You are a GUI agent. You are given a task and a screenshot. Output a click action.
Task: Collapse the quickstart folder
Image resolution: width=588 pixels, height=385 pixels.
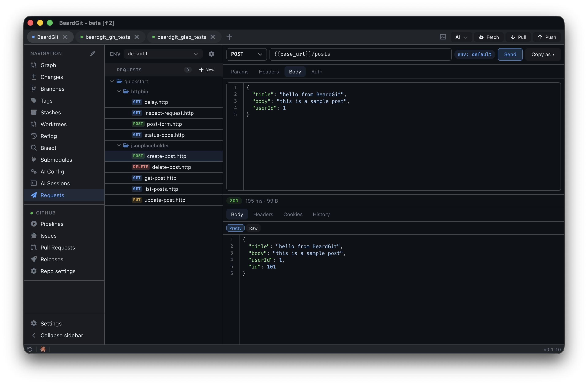(112, 81)
